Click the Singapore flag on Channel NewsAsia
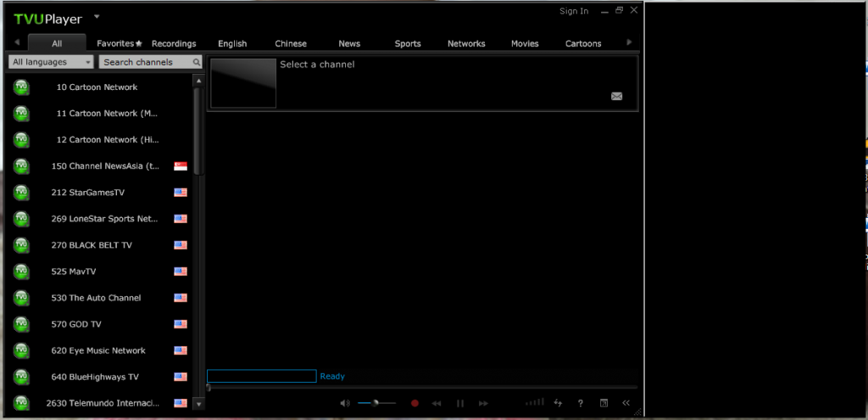 pyautogui.click(x=181, y=166)
